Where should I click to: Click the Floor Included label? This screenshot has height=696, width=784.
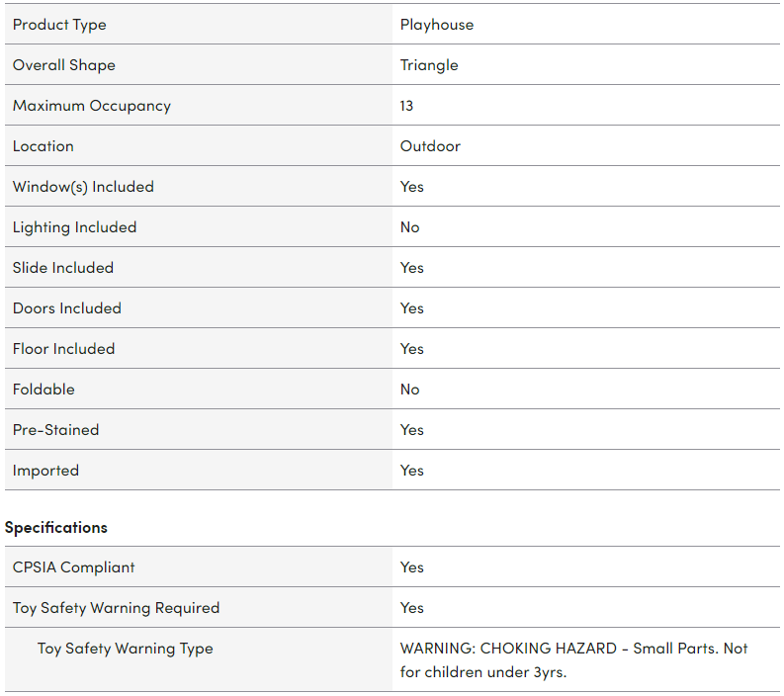[x=63, y=349]
